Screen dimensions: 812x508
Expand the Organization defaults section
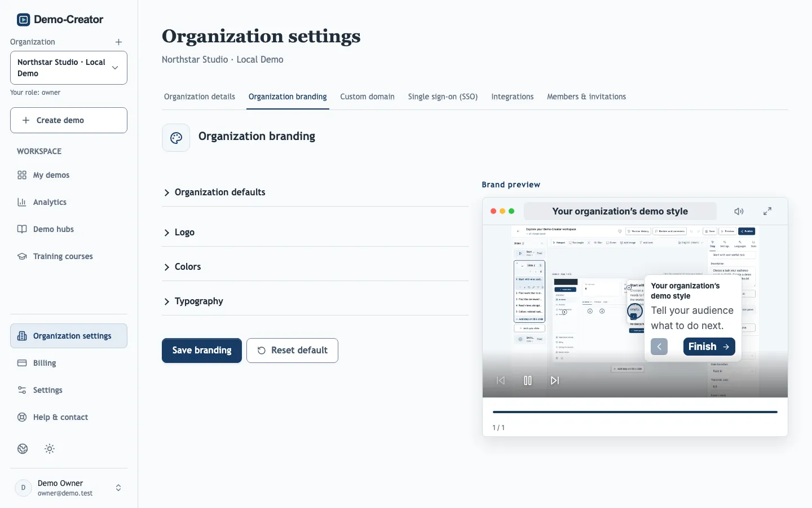(x=315, y=192)
